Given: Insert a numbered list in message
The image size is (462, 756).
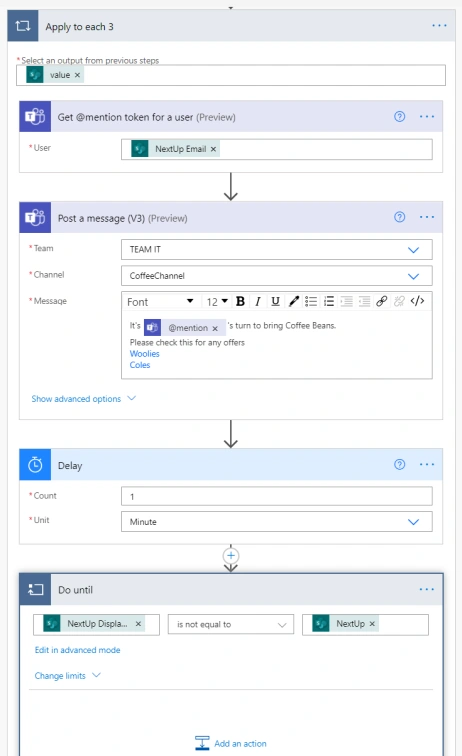Looking at the screenshot, I should click(x=329, y=301).
